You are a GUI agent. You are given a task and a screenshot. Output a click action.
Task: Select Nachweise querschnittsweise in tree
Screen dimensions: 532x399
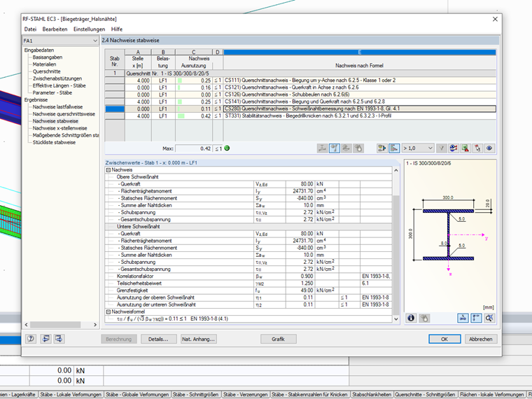point(64,113)
